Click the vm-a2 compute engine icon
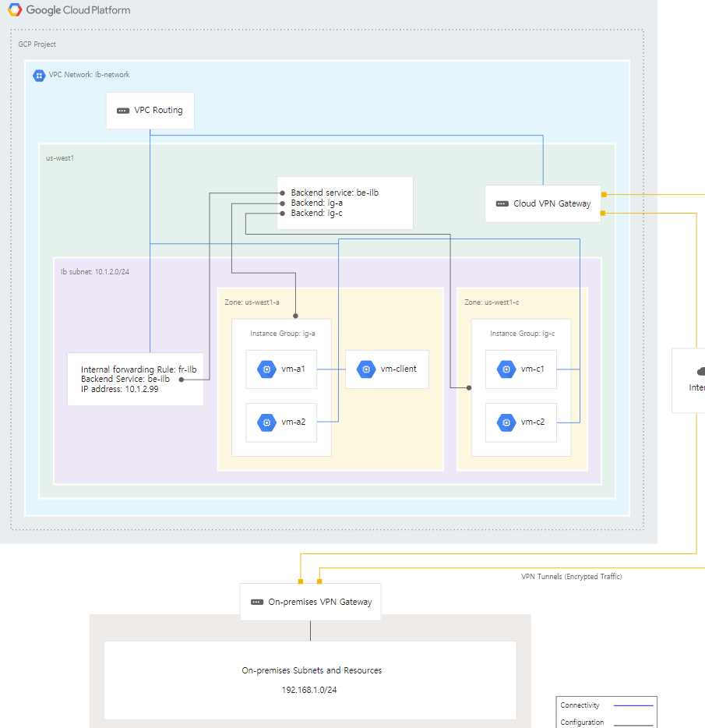The image size is (705, 728). 266,422
